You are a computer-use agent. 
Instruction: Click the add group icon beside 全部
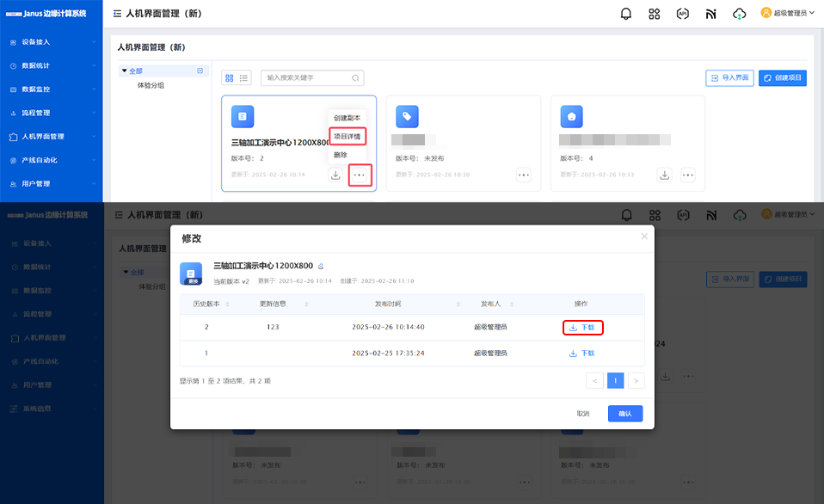200,71
